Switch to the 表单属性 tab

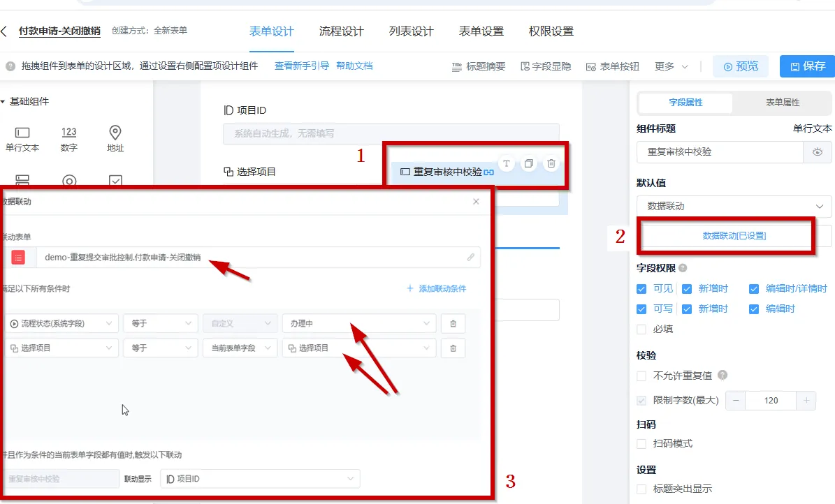782,103
